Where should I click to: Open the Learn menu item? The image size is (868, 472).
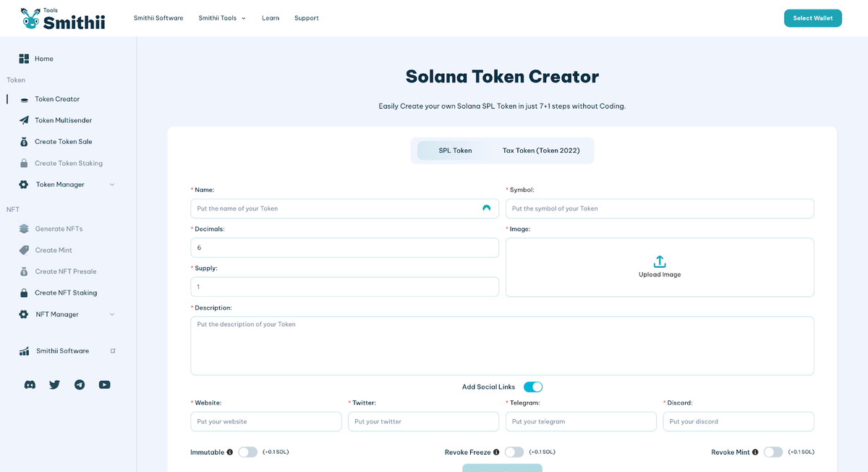click(271, 18)
